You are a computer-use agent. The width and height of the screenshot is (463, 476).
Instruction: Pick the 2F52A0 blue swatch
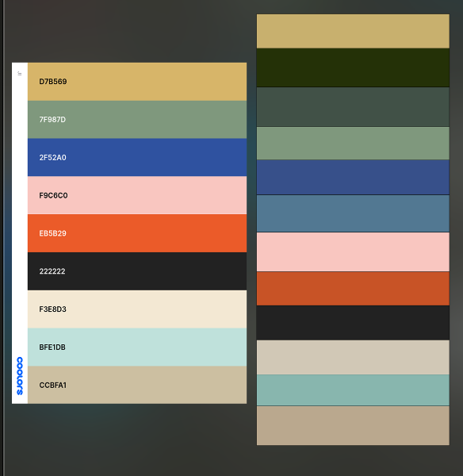pyautogui.click(x=137, y=158)
